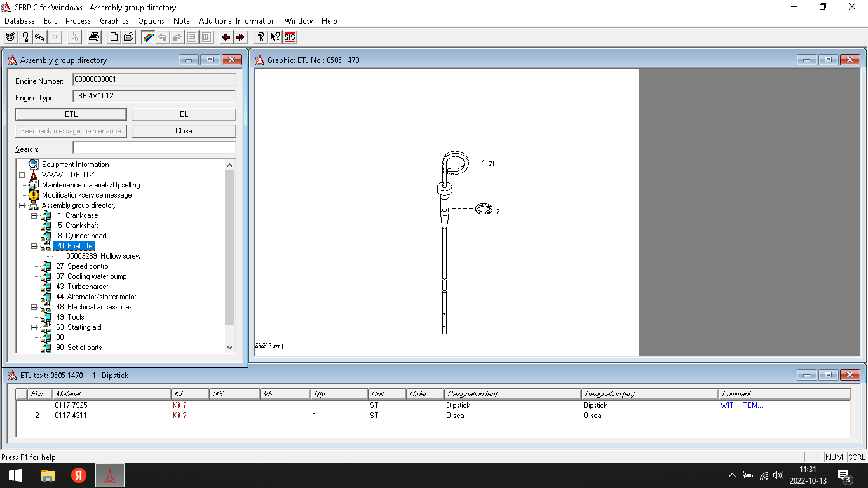Open the Additional Information menu
This screenshot has width=868, height=488.
(x=237, y=21)
